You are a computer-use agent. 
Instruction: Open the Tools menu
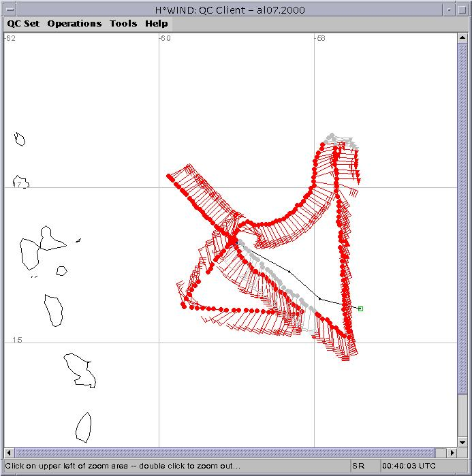pos(123,23)
